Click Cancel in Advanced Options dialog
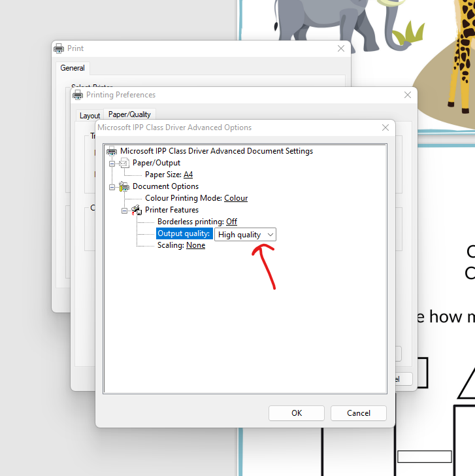The image size is (475, 476). click(x=359, y=413)
